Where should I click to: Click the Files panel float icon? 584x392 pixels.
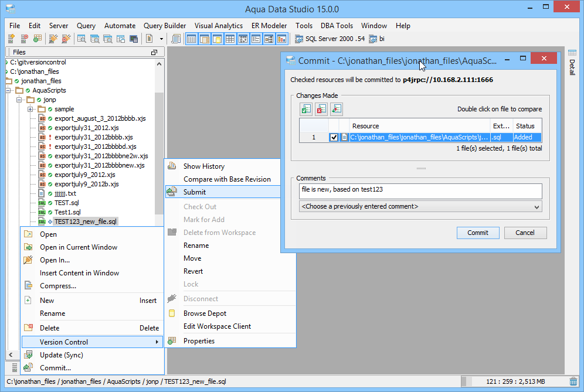pos(154,53)
